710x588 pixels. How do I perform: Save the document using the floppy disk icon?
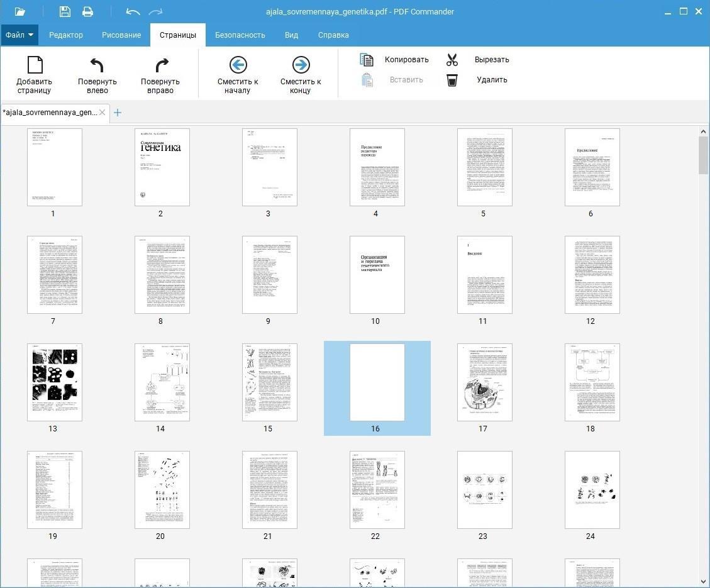pos(65,11)
